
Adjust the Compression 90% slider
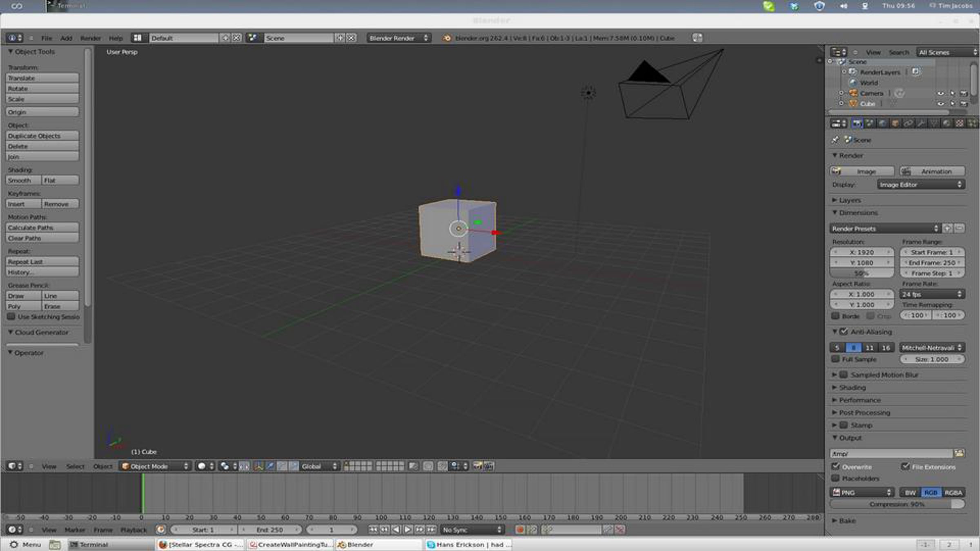tap(897, 504)
